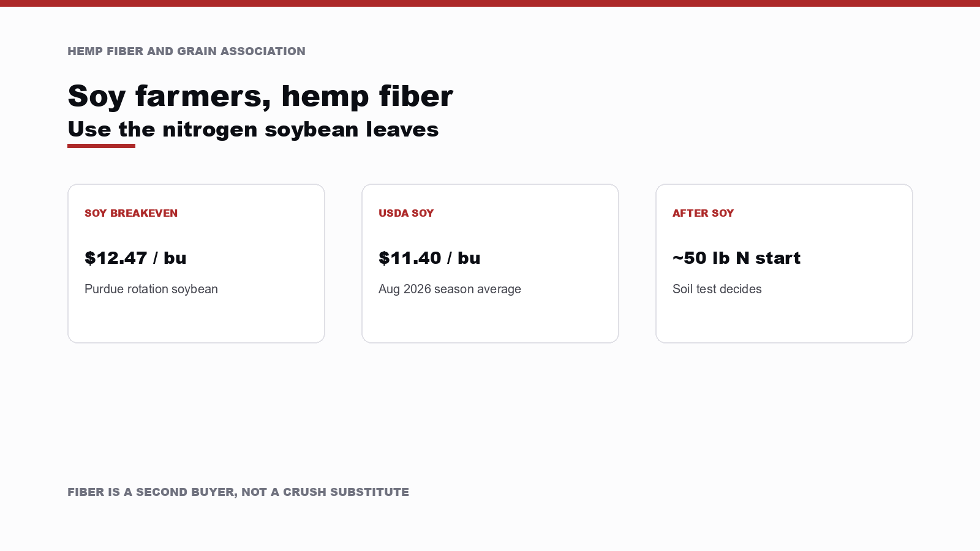Click the red underline accent below subtitle
The image size is (980, 551).
(x=101, y=146)
